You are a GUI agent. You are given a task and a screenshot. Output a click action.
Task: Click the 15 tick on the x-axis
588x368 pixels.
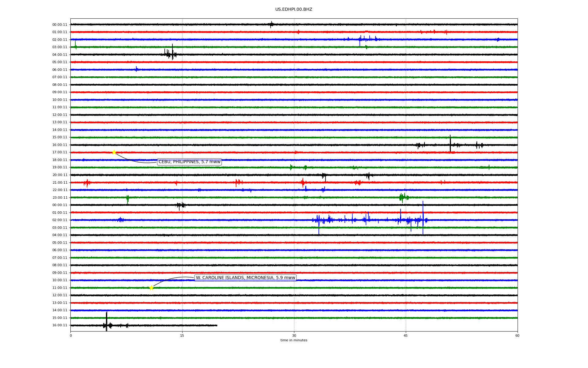[x=182, y=335]
